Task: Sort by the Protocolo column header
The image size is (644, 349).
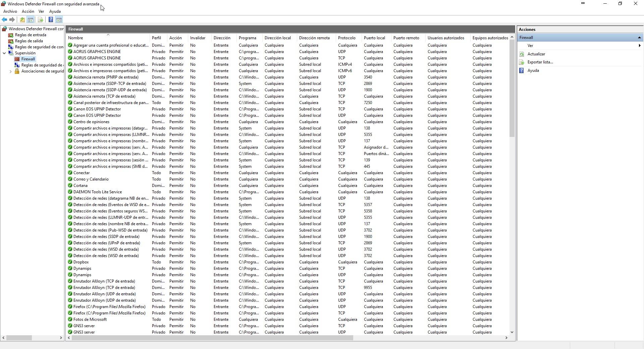Action: pyautogui.click(x=349, y=38)
